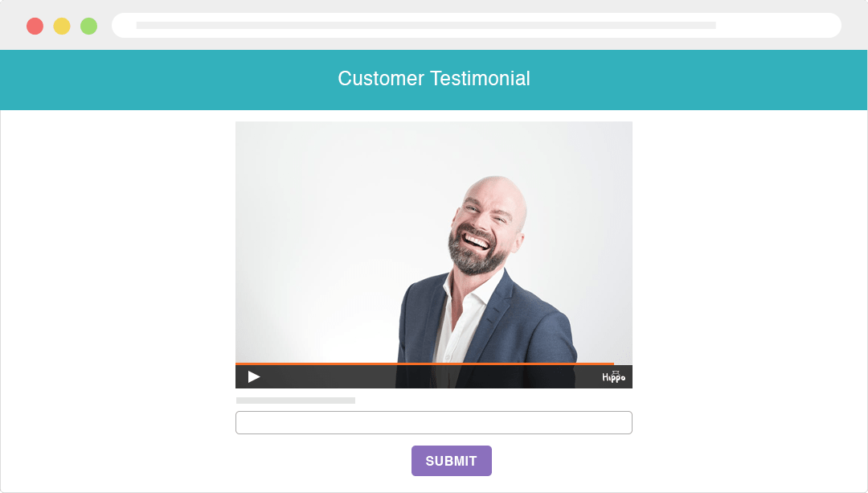Click the grey URL placeholder line in the address bar
This screenshot has height=493, width=868.
[x=426, y=26]
